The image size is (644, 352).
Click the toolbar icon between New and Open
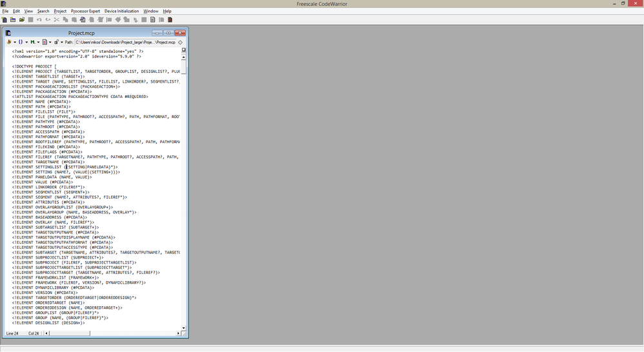(13, 20)
